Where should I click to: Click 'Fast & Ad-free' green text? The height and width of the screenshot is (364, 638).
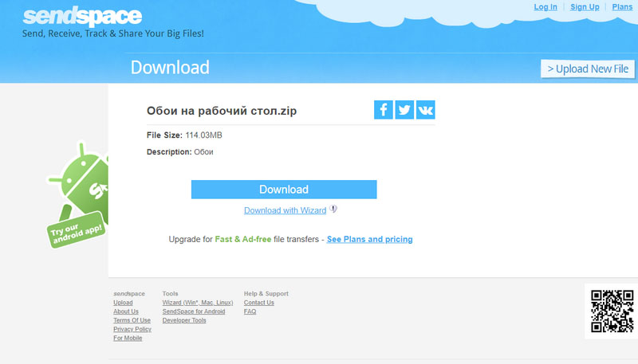pos(243,239)
